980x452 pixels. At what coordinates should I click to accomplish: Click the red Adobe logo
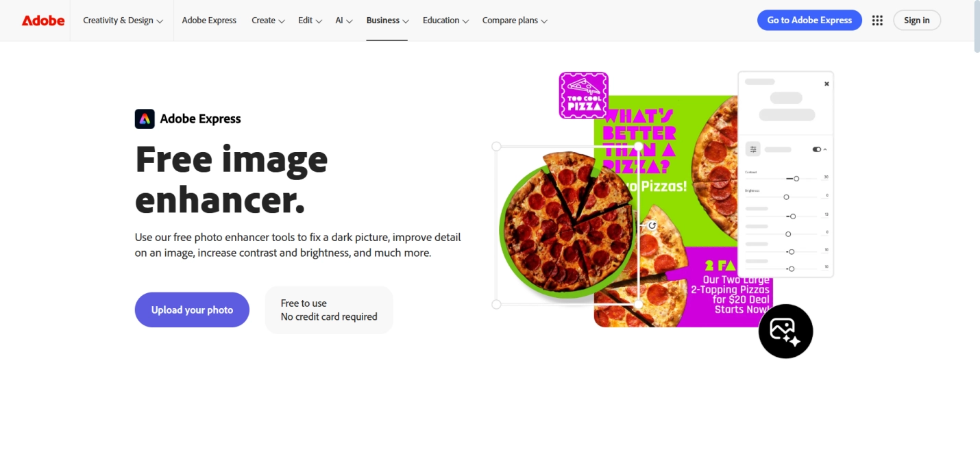[x=43, y=21]
